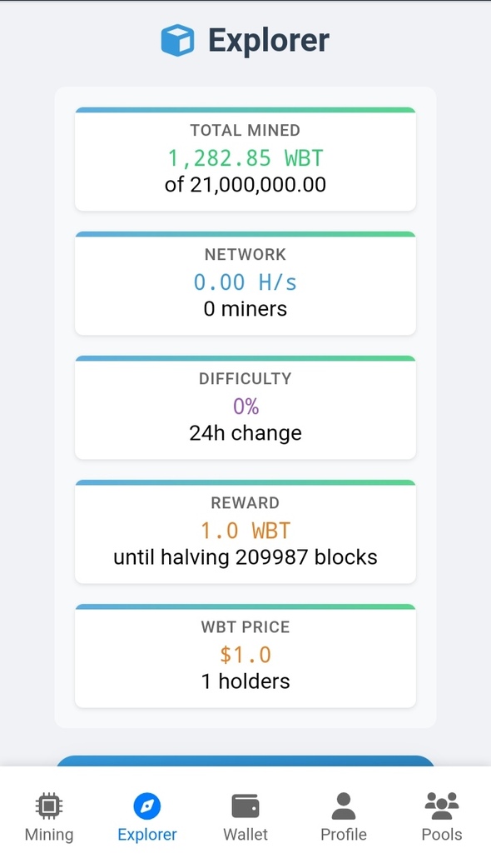Select the Mining chip icon in bottom navigation
The width and height of the screenshot is (491, 868).
[48, 806]
